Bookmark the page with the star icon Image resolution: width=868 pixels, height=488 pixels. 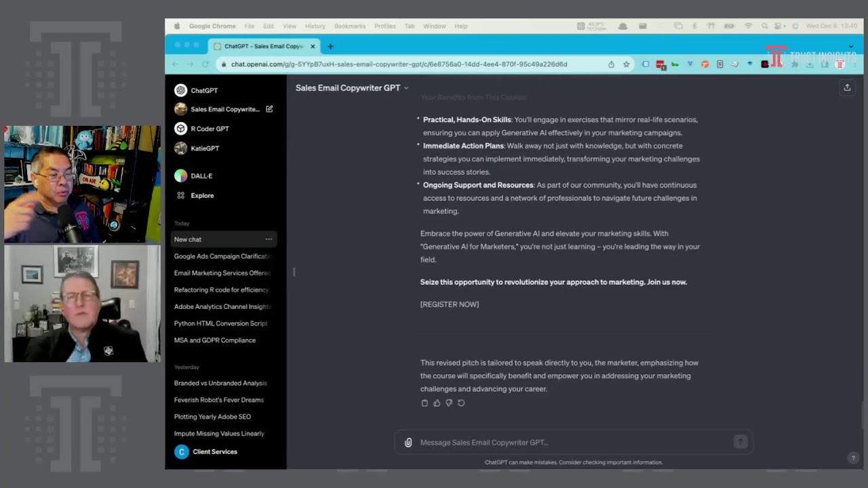(x=627, y=64)
